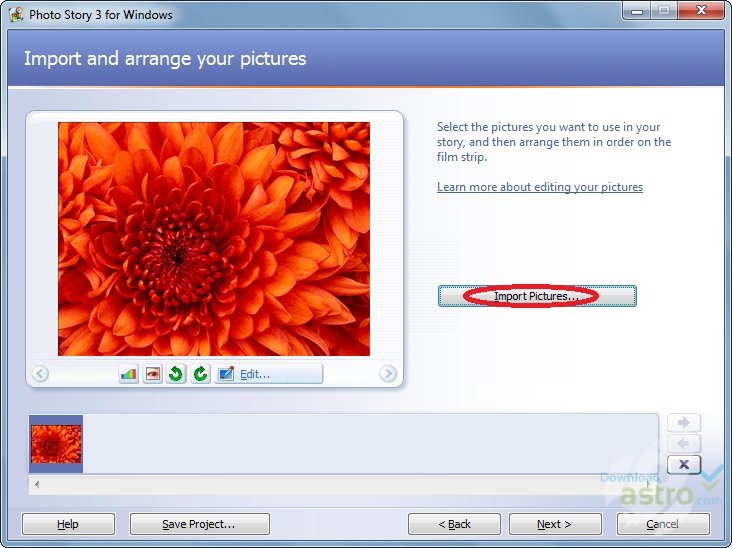Rotate picture clockwise with green arrow
The image size is (732, 548).
pos(200,374)
